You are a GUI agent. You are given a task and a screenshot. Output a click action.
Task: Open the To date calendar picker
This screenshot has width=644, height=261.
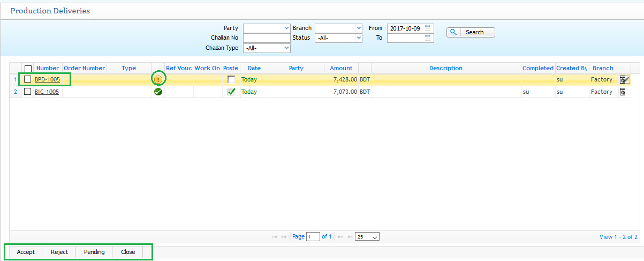point(428,38)
